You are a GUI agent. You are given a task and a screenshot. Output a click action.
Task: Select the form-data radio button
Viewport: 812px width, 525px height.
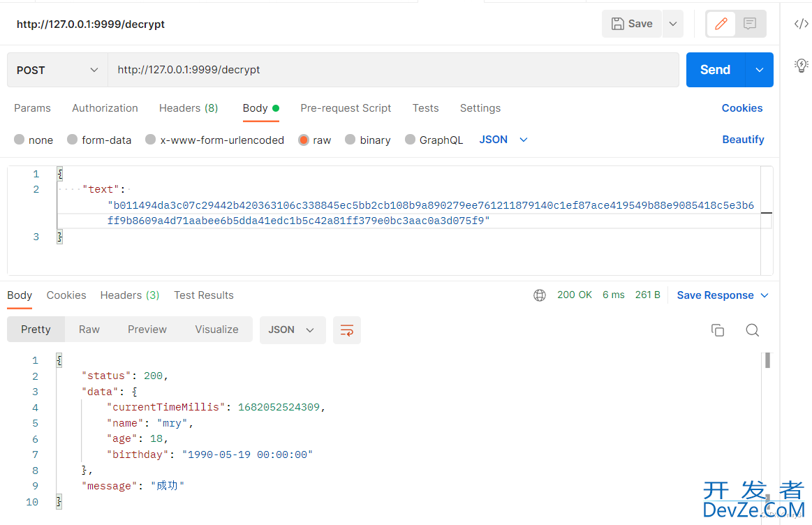[x=72, y=139]
